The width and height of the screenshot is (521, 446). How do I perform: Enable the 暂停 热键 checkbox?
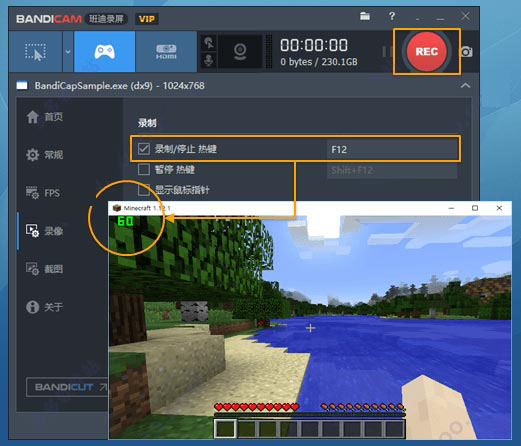144,169
